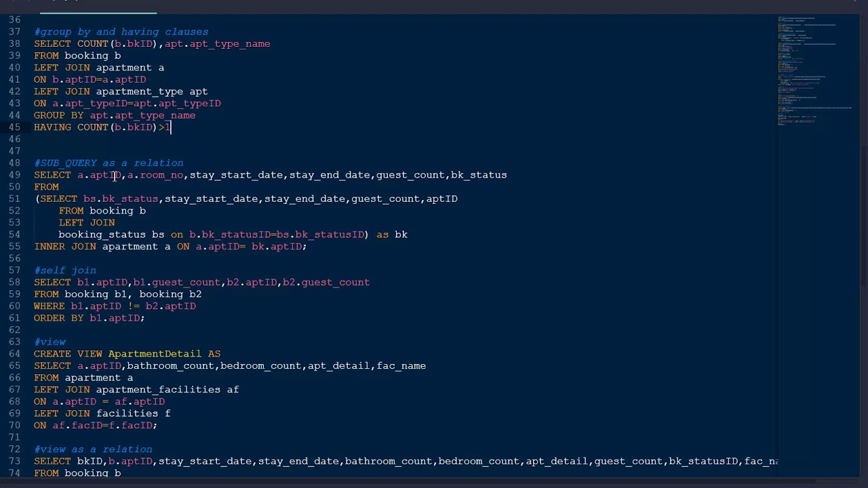The height and width of the screenshot is (488, 868).
Task: Click the '#SUB_QUERY as a relation' comment
Action: click(x=108, y=163)
